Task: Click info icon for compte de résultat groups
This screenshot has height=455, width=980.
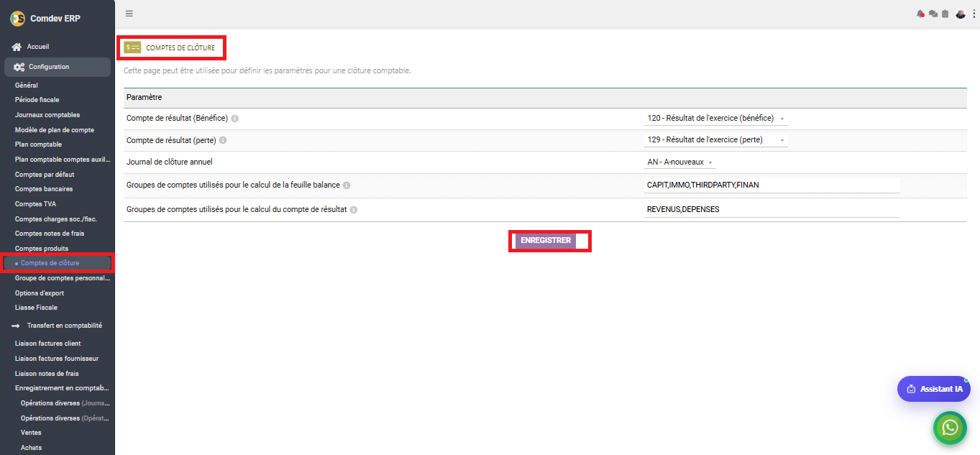Action: [x=354, y=210]
